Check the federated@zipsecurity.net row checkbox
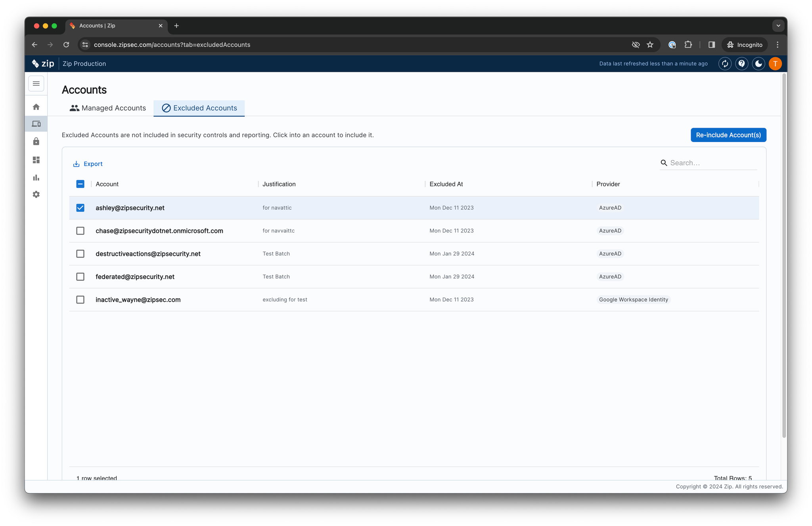Screen dimensions: 812x526 pyautogui.click(x=80, y=276)
